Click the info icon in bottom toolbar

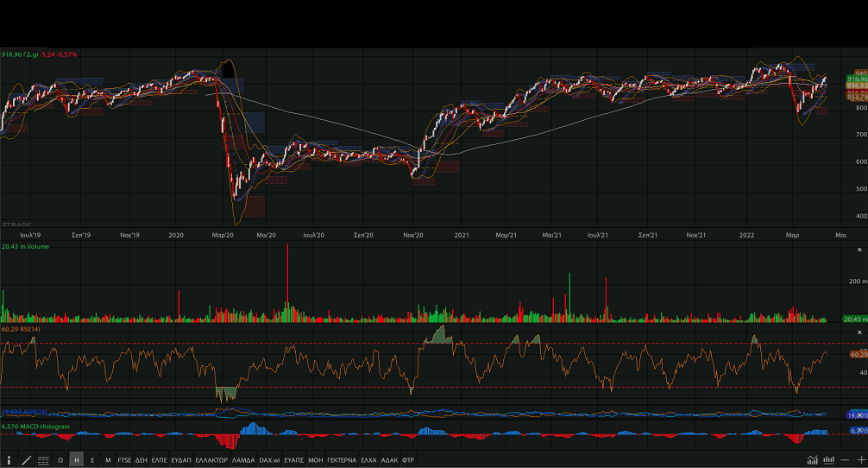click(9, 460)
